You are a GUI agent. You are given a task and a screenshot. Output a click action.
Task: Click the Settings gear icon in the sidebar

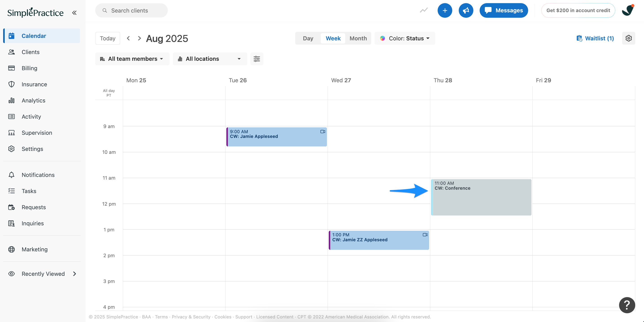[x=11, y=149]
